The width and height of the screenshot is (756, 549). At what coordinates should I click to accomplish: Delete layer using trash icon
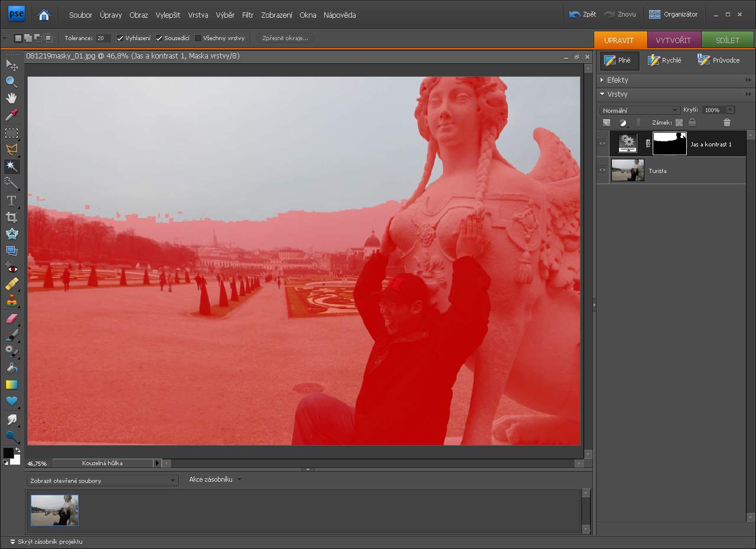pyautogui.click(x=727, y=123)
